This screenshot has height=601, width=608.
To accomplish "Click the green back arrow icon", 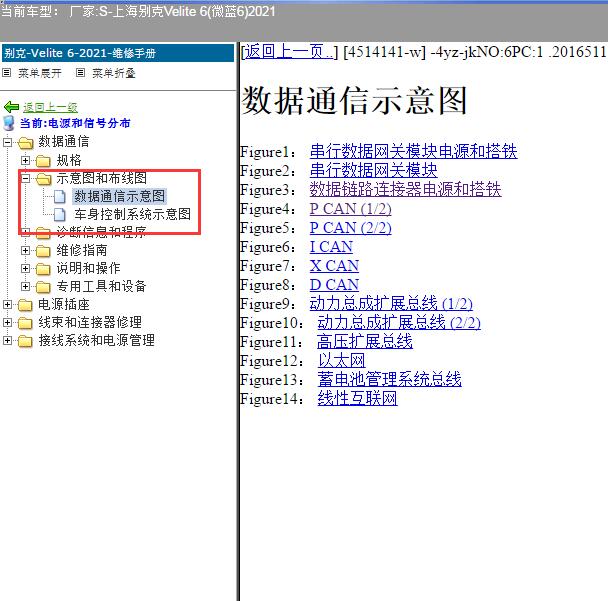I will tap(11, 107).
